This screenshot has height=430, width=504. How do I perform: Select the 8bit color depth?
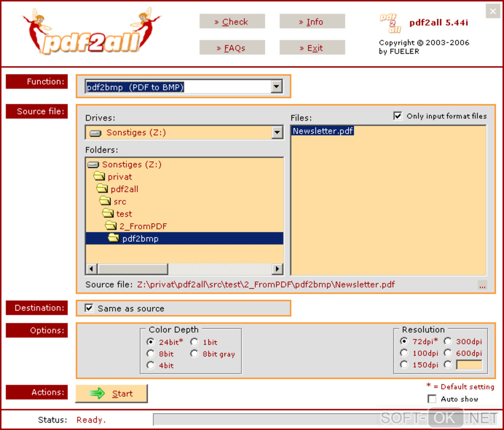(x=150, y=353)
